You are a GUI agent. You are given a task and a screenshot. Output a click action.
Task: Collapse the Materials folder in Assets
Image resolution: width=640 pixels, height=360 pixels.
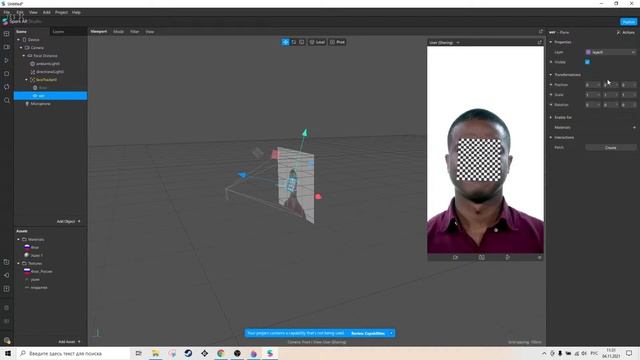18,239
